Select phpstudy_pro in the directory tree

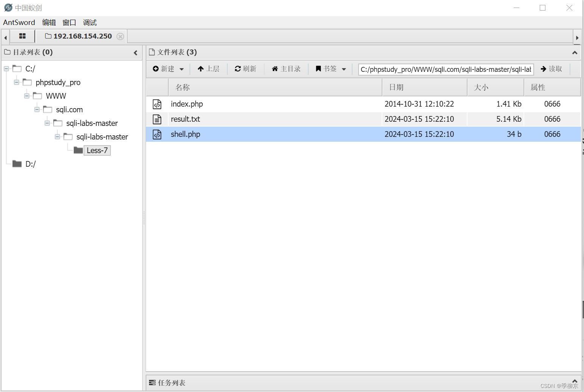pos(58,82)
